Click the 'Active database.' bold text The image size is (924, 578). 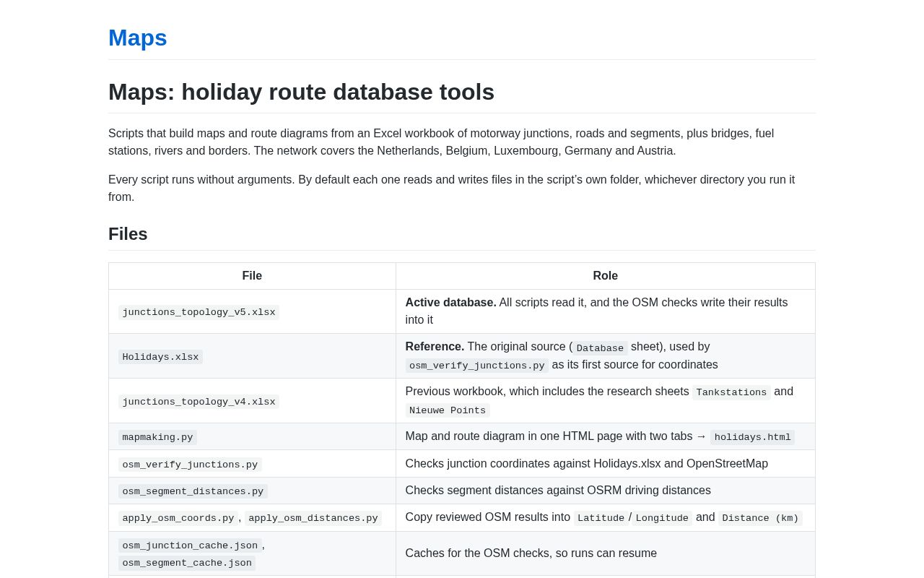450,303
